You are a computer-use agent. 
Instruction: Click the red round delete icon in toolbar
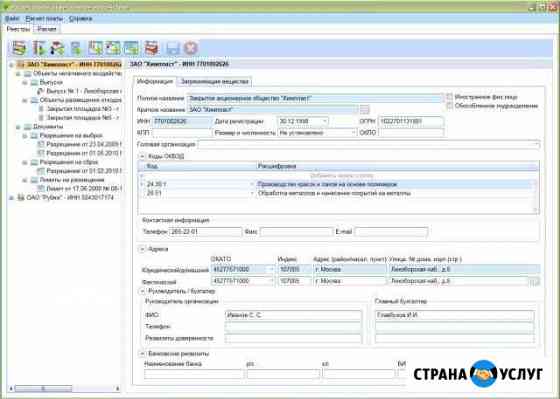[x=191, y=48]
